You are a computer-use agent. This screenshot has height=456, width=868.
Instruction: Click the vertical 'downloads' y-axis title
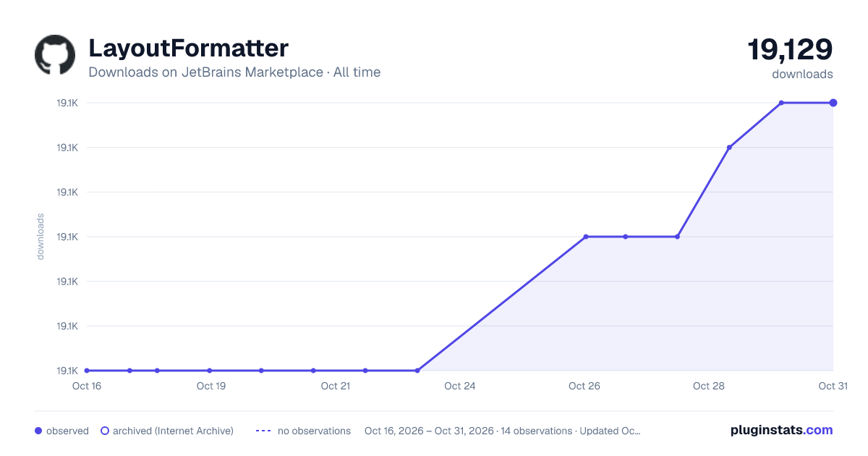click(x=41, y=237)
